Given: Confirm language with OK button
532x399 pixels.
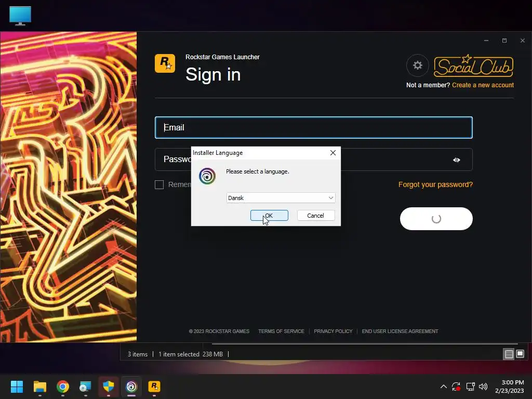Looking at the screenshot, I should click(x=269, y=216).
